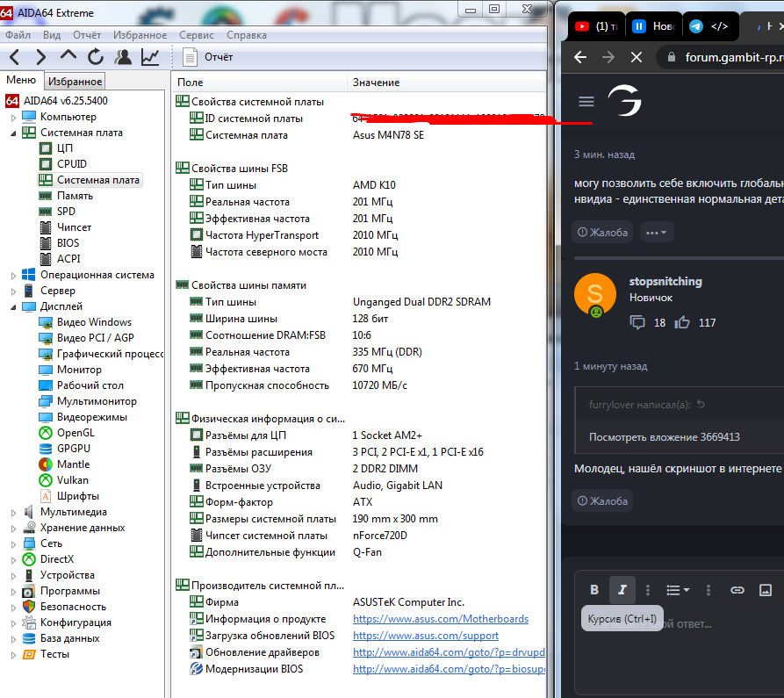The width and height of the screenshot is (784, 698).
Task: Click the Жалоба button under stopsnitching post
Action: coord(602,500)
